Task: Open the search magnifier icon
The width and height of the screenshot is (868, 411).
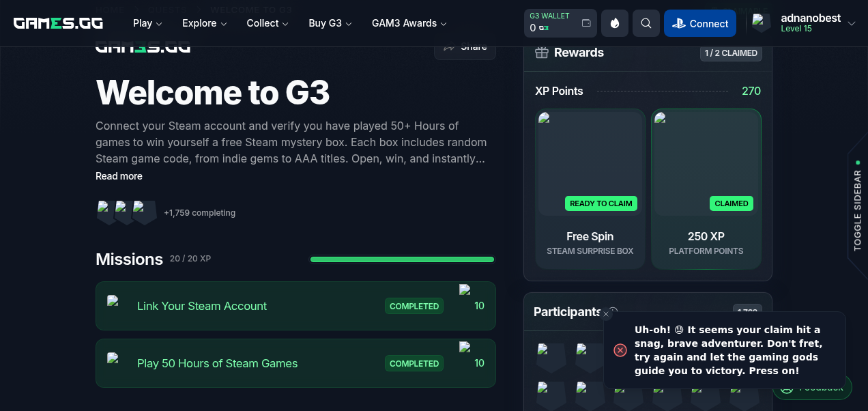Action: (646, 23)
